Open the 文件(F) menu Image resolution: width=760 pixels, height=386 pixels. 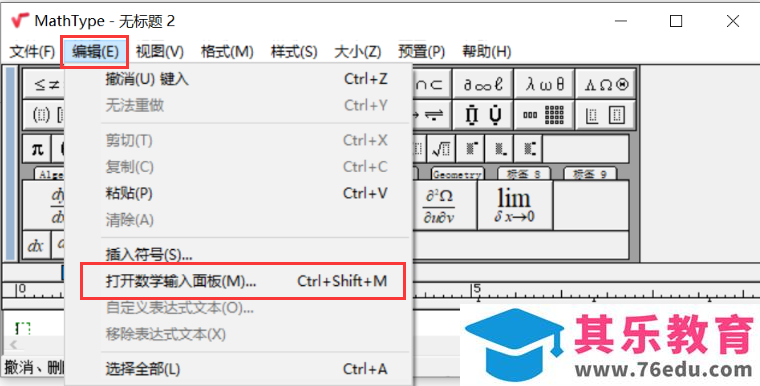(x=32, y=51)
